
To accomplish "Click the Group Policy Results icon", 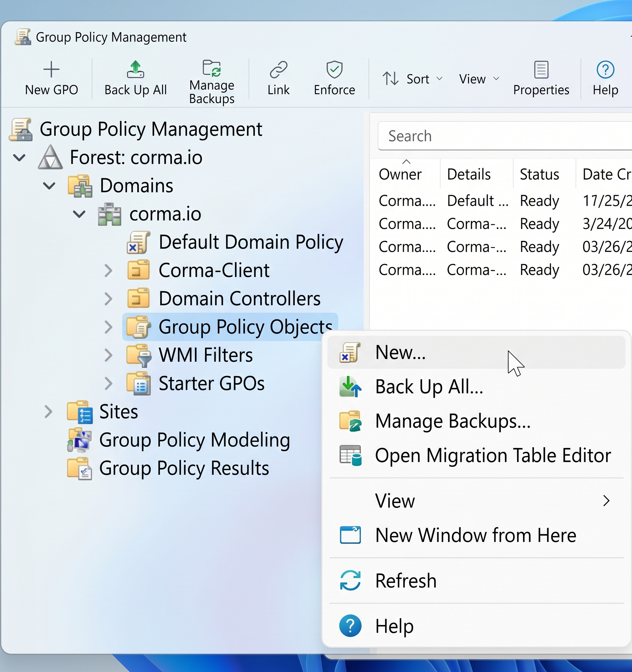I will 80,468.
